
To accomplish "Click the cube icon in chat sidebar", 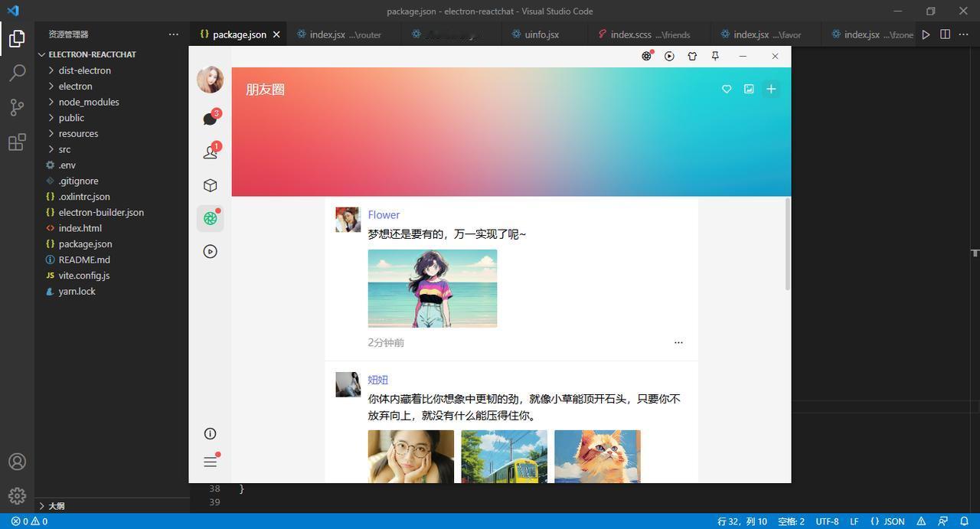I will (210, 185).
